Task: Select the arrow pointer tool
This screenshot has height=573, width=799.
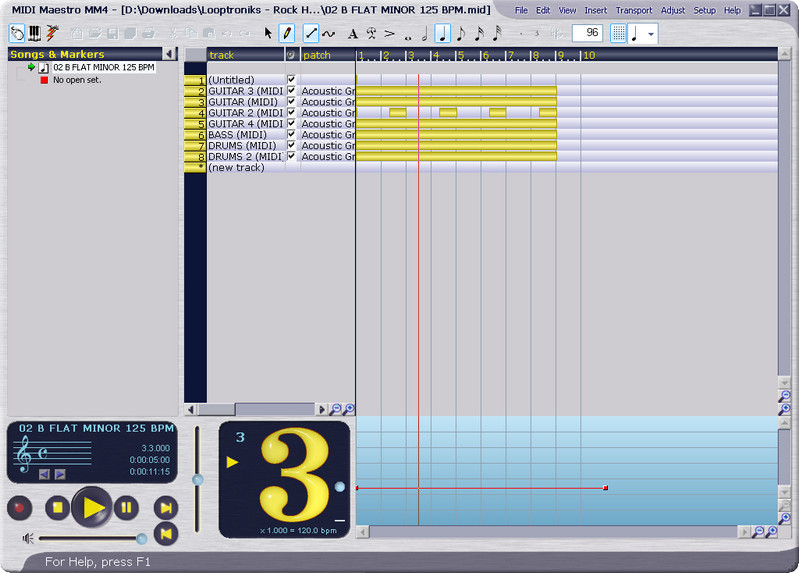Action: click(x=268, y=33)
